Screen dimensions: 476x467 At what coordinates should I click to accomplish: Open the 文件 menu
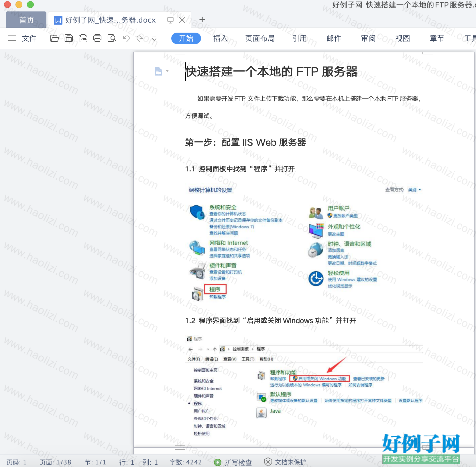[x=29, y=38]
